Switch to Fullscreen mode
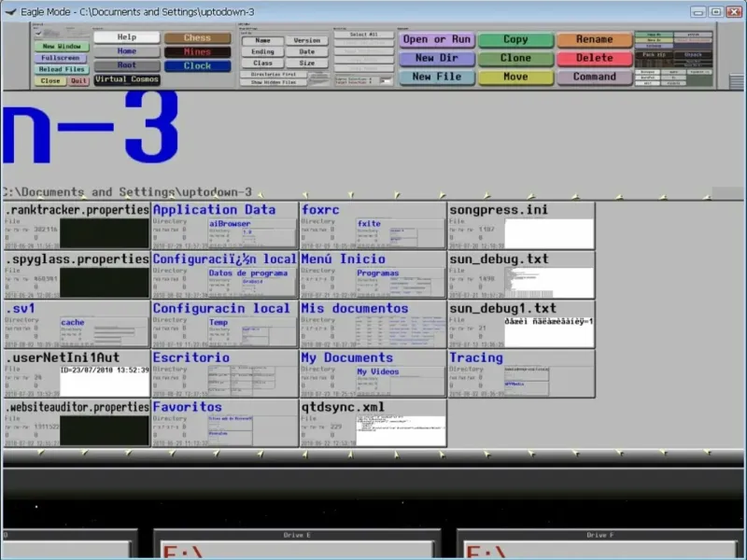Screen dimensions: 747x560 click(61, 58)
